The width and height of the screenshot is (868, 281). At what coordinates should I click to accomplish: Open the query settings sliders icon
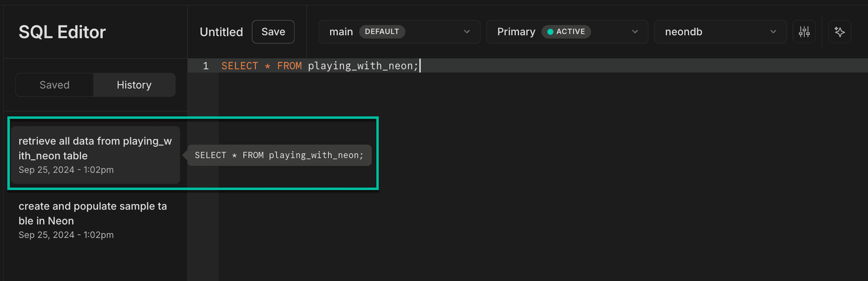click(804, 32)
